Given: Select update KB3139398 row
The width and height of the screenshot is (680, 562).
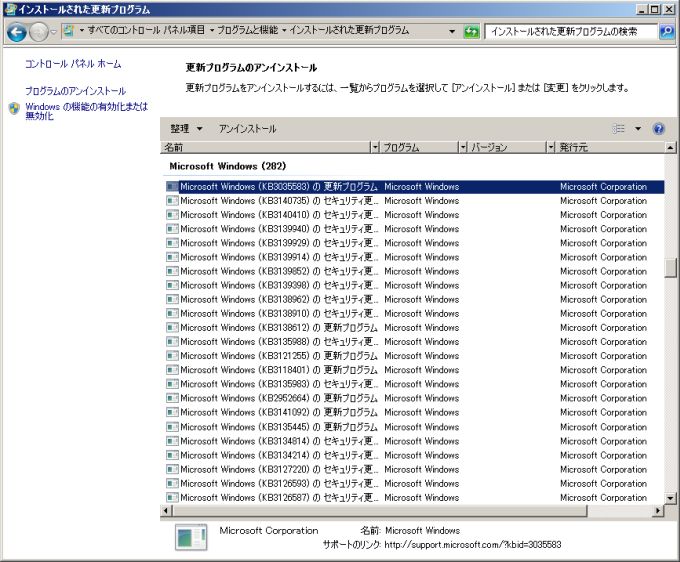Looking at the screenshot, I should click(415, 285).
